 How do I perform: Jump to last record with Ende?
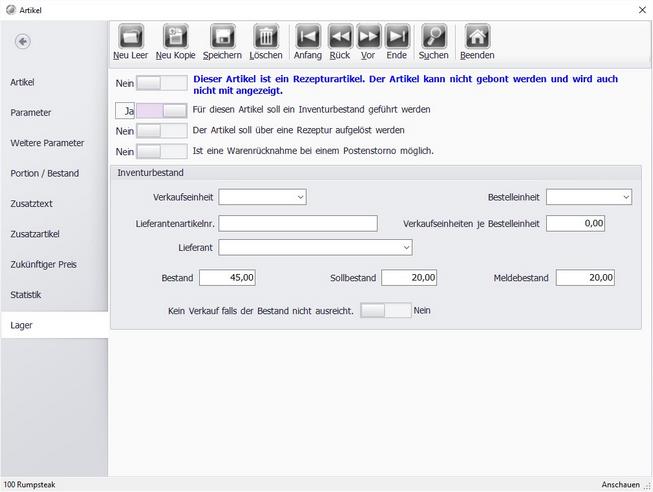point(397,37)
